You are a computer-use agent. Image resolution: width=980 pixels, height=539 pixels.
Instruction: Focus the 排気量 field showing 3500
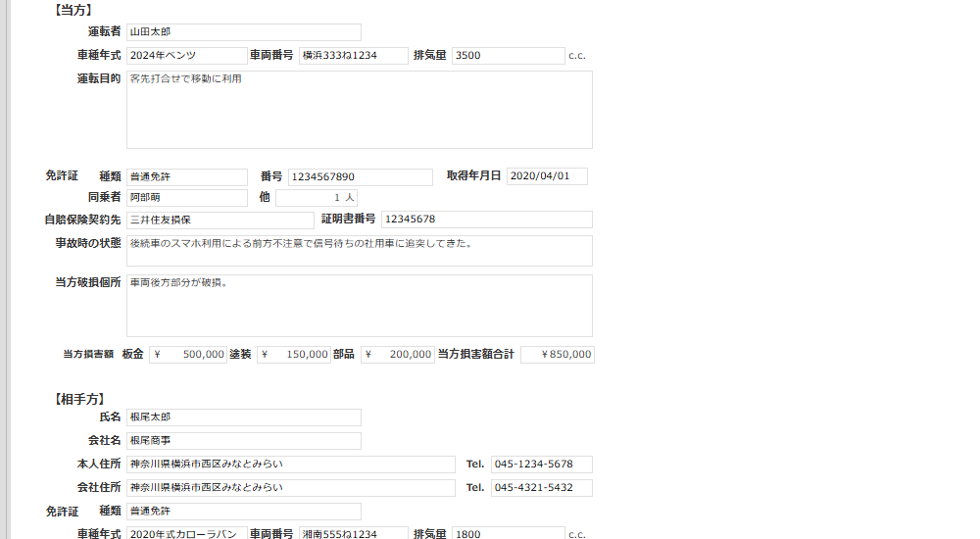pos(508,56)
